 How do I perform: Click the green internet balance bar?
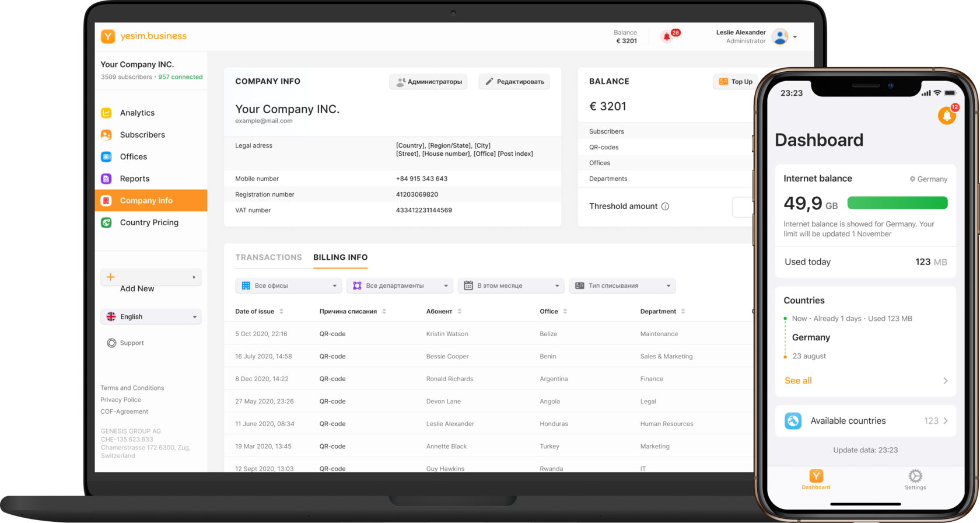tap(897, 203)
